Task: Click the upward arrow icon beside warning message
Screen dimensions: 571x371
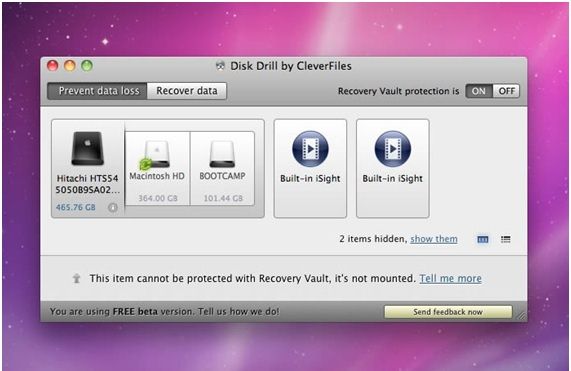Action: [76, 279]
